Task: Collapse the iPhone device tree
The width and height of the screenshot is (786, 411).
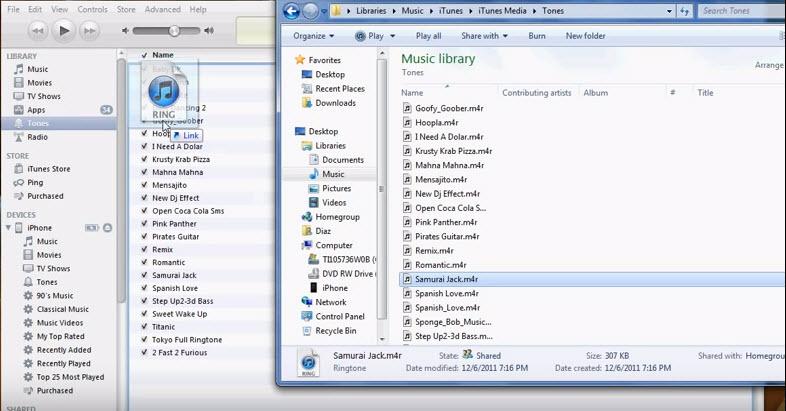Action: tap(8, 228)
